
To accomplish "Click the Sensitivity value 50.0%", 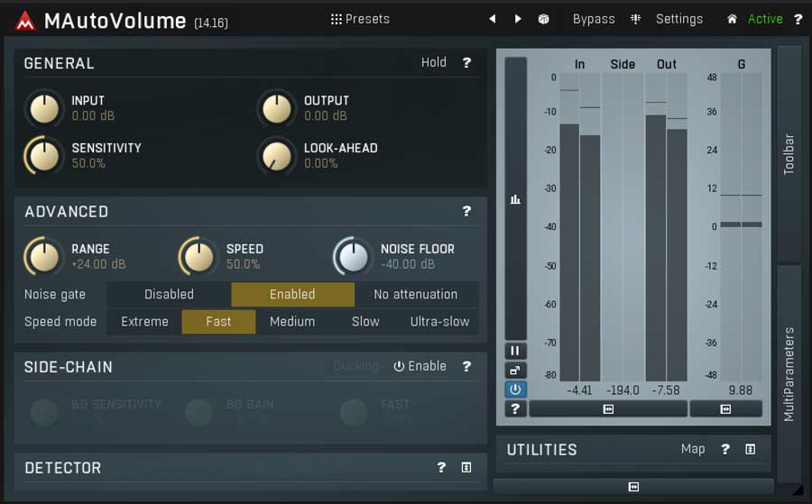I will (88, 163).
